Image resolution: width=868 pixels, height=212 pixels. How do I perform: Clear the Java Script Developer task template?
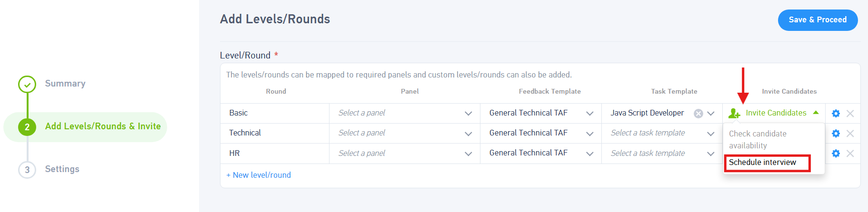(698, 113)
